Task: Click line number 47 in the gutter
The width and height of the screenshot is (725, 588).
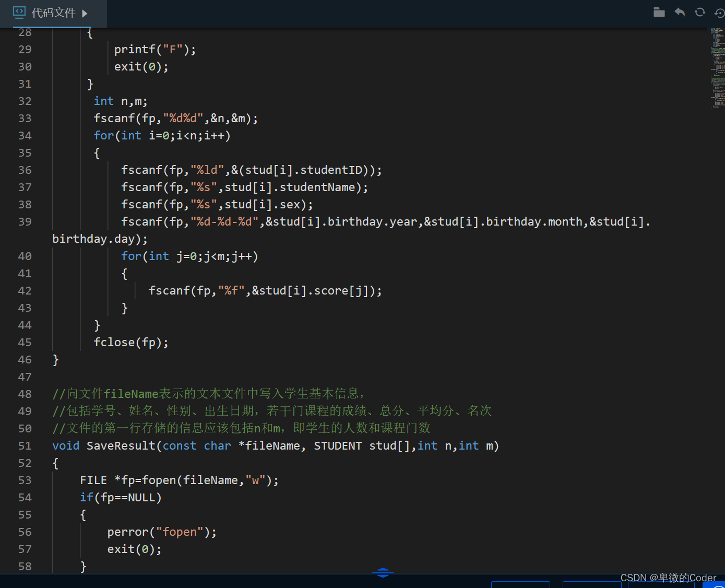Action: coord(25,377)
